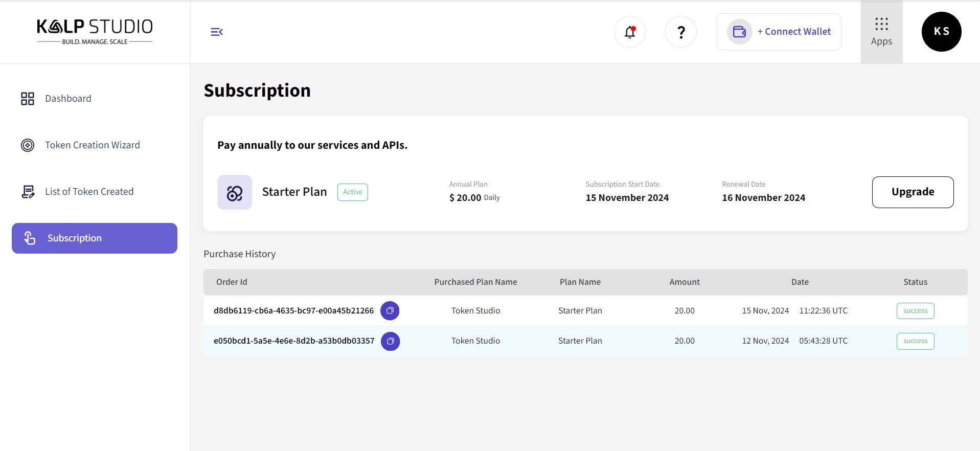Viewport: 980px width, 451px height.
Task: Click success status of the 15 Nov order
Action: click(x=915, y=311)
